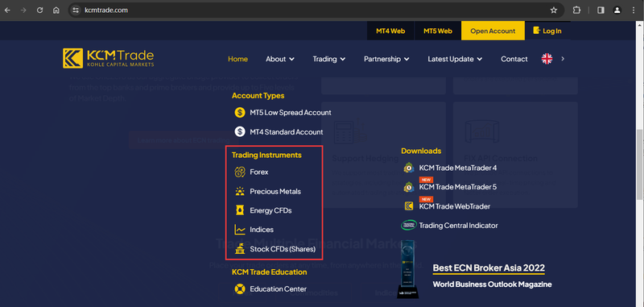Click the Stock CFDs bank icon
The image size is (644, 307).
coord(239,249)
